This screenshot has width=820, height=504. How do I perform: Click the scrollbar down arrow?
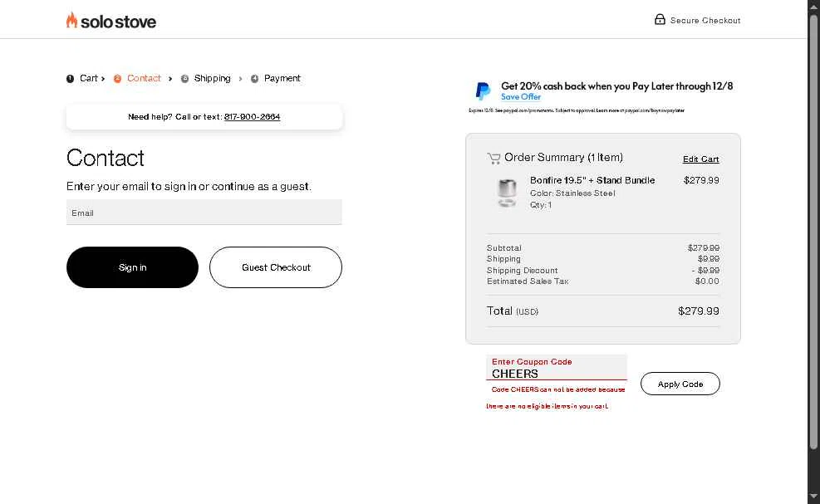coord(813,497)
